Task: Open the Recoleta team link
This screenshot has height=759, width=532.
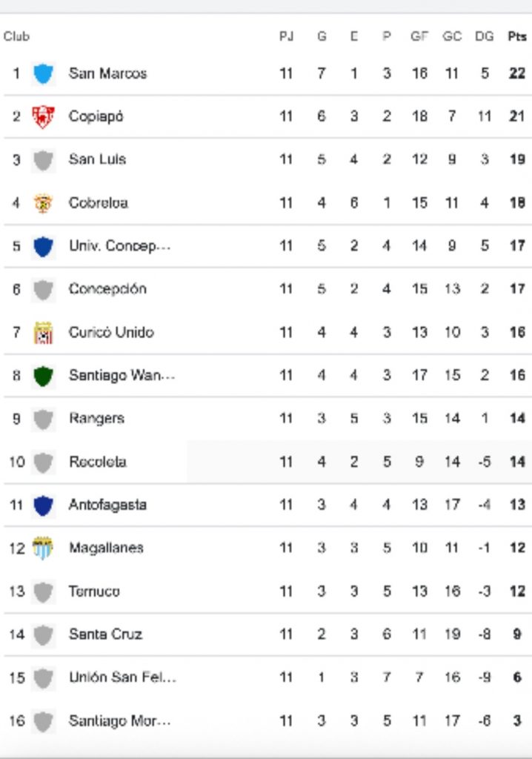Action: click(98, 462)
